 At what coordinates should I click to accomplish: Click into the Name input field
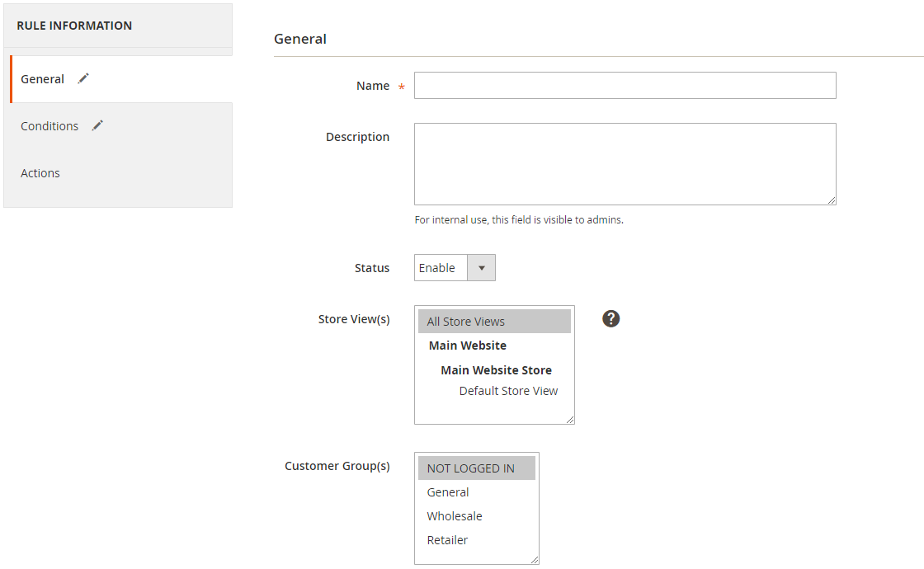click(625, 86)
